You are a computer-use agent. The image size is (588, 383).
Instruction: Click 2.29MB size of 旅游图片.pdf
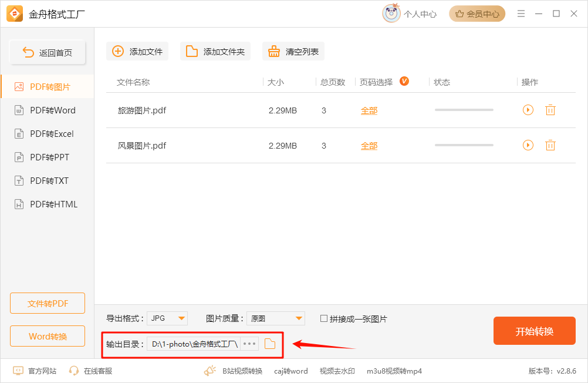coord(283,110)
